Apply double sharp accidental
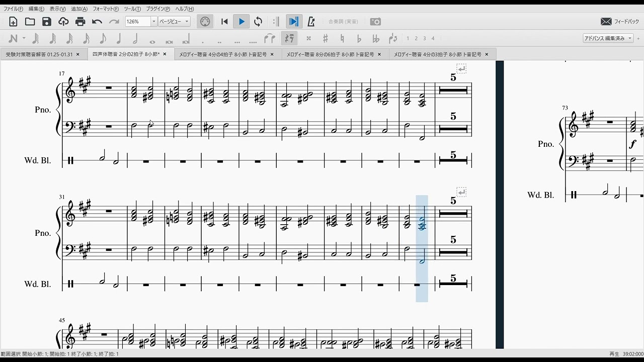 click(x=308, y=38)
